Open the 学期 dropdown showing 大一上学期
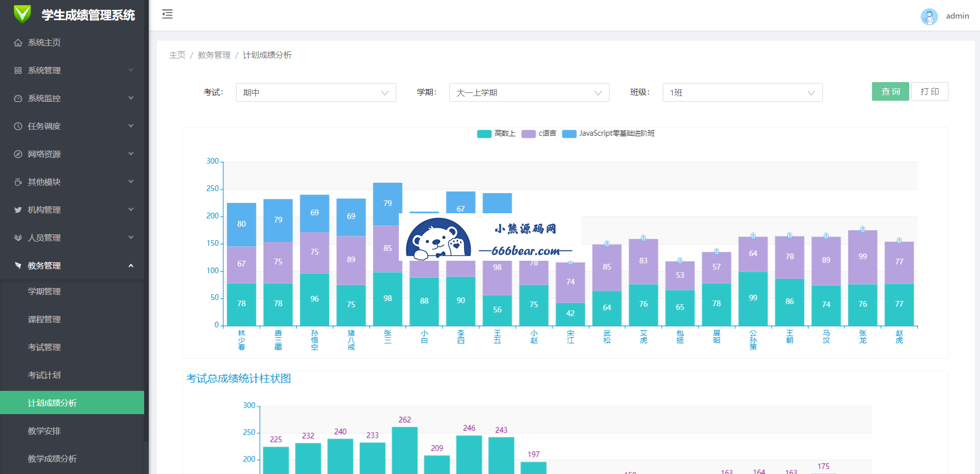 (530, 92)
